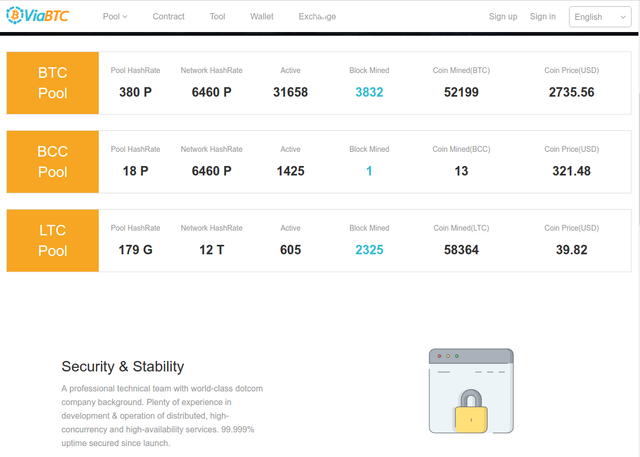Click the Sign in link
Screen dimensions: 640x457
click(543, 17)
